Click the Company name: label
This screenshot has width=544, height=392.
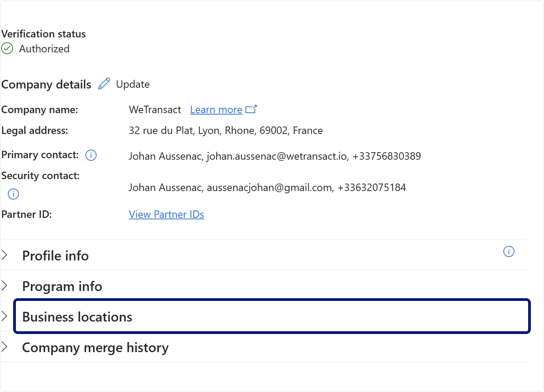pyautogui.click(x=40, y=110)
